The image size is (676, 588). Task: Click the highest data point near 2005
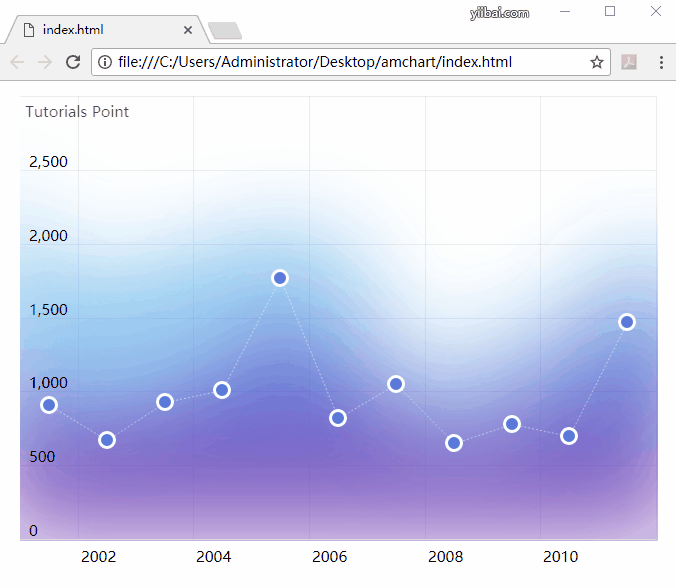point(280,278)
